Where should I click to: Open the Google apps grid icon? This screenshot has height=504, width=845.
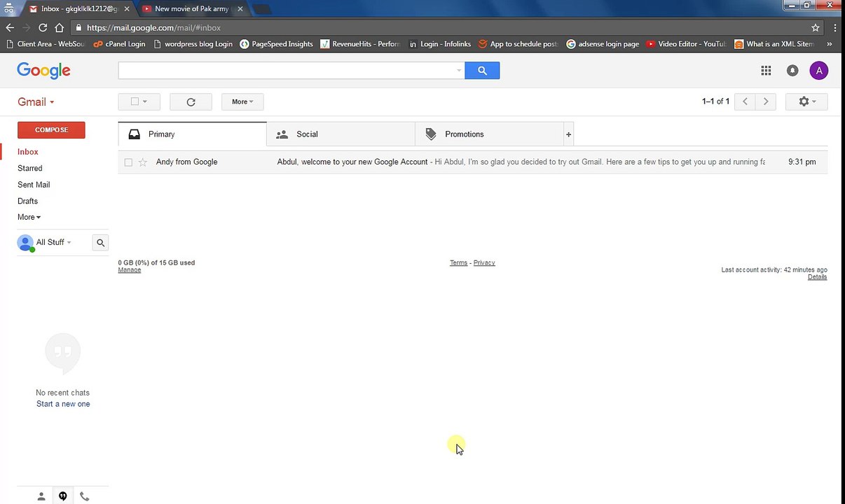pyautogui.click(x=766, y=70)
